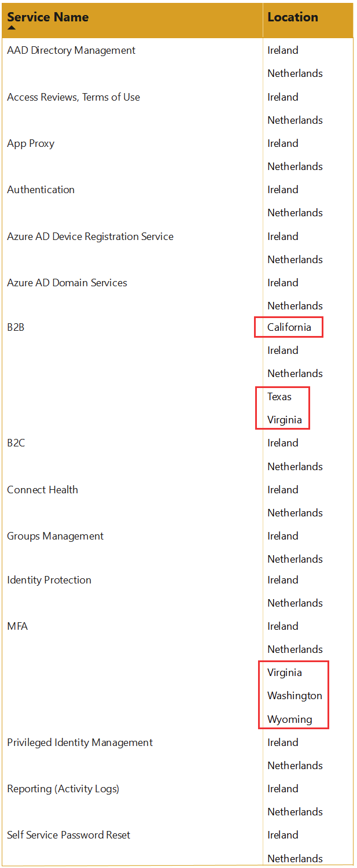Sort by the Service Name column header
Viewport: 357px width, 868px height.
[x=47, y=17]
